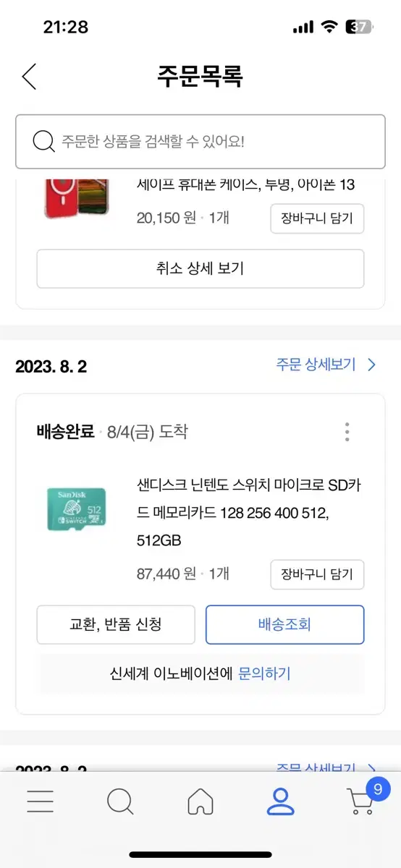Open my account profile icon
Screen dimensions: 401x868
[x=280, y=801]
